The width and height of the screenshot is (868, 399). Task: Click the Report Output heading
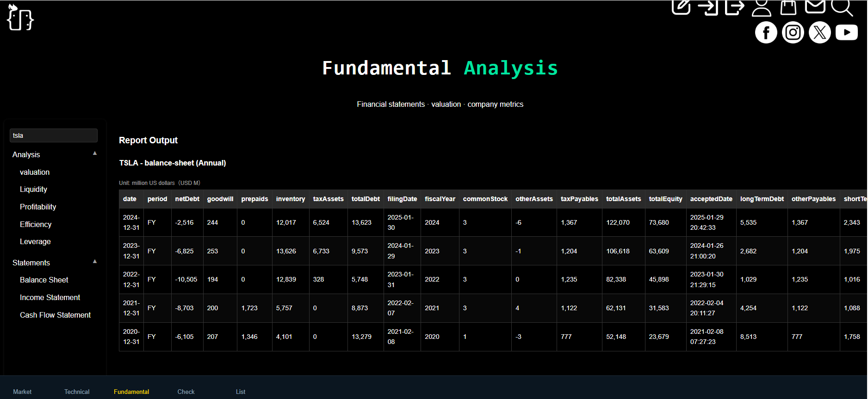click(x=148, y=140)
